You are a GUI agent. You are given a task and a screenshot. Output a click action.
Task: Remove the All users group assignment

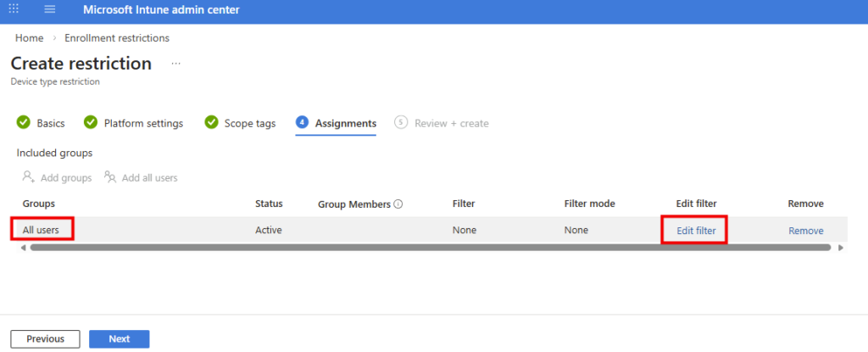[x=805, y=231]
